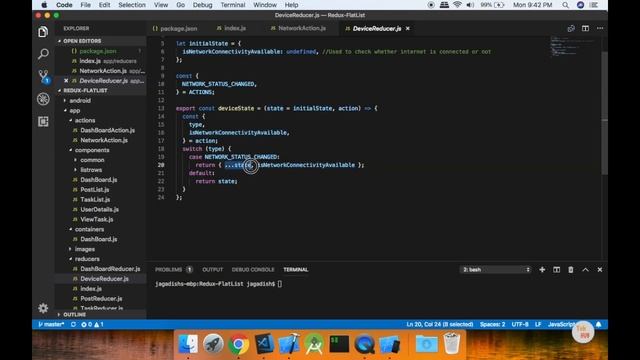Click the editor minimap preview
The width and height of the screenshot is (640, 360).
tap(573, 46)
